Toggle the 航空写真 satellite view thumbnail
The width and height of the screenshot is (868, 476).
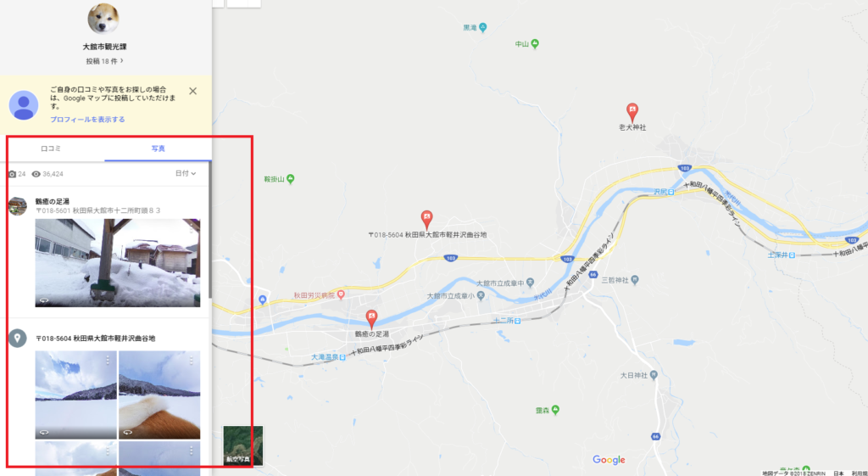point(242,445)
